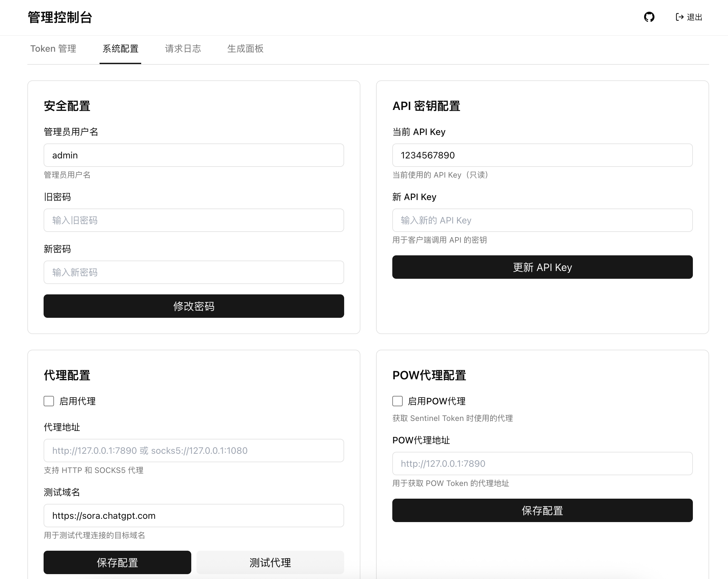Open the GitHub icon link
Viewport: 728px width, 579px height.
click(649, 17)
